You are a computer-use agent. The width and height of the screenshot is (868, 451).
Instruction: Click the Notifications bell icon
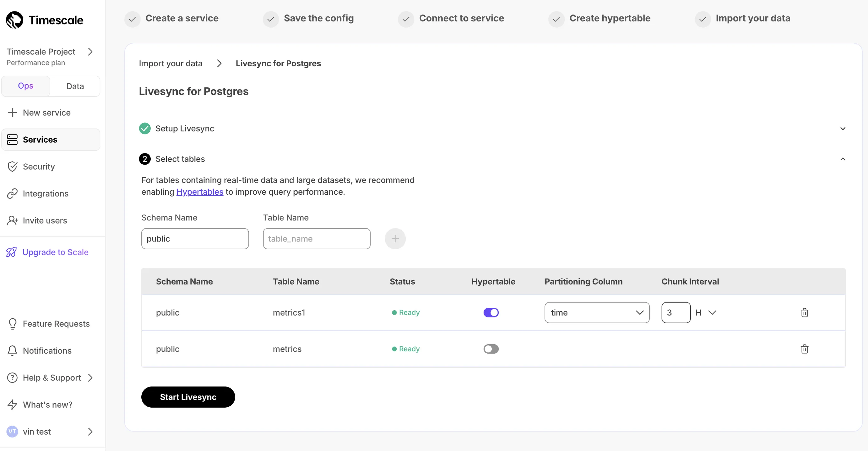12,350
